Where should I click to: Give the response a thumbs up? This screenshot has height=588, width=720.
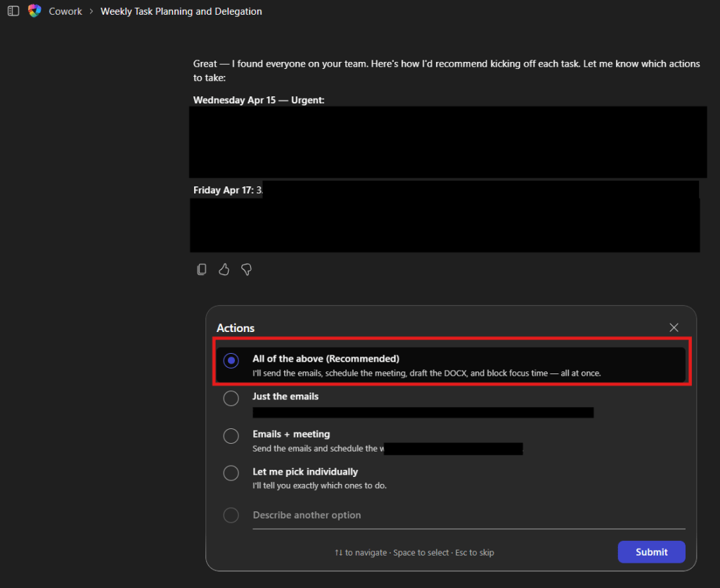(224, 269)
